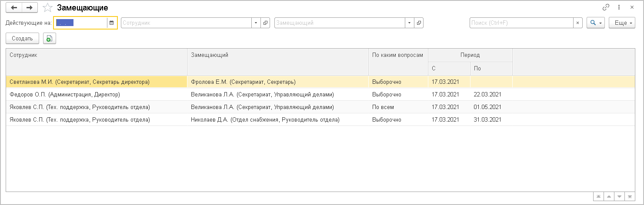Clear the search field

click(577, 23)
